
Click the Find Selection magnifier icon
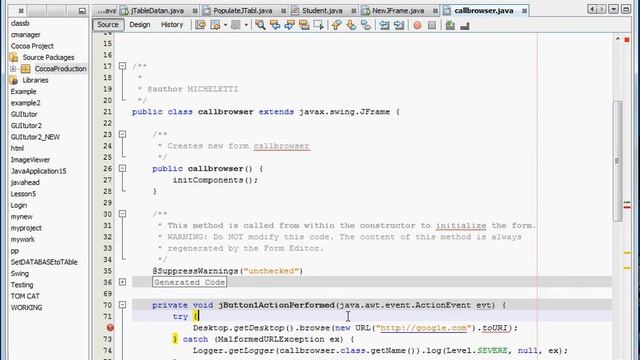[x=260, y=25]
